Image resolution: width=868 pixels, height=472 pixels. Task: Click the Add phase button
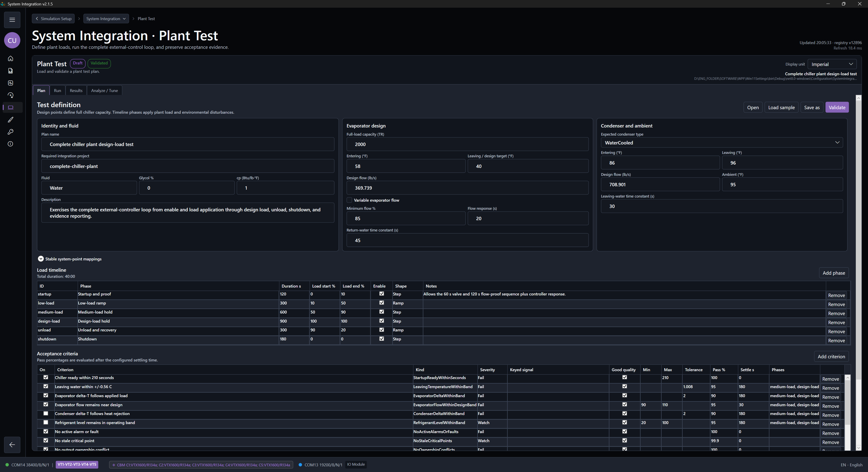(x=834, y=273)
